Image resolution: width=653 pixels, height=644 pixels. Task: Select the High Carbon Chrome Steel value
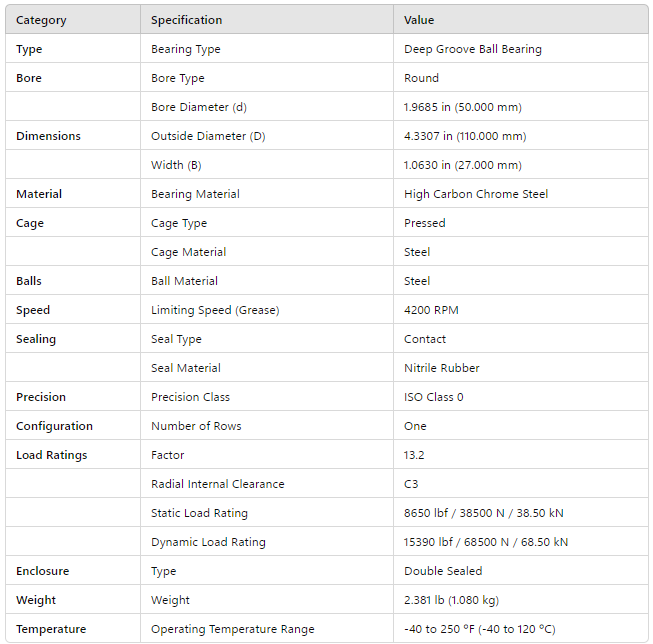tap(476, 194)
